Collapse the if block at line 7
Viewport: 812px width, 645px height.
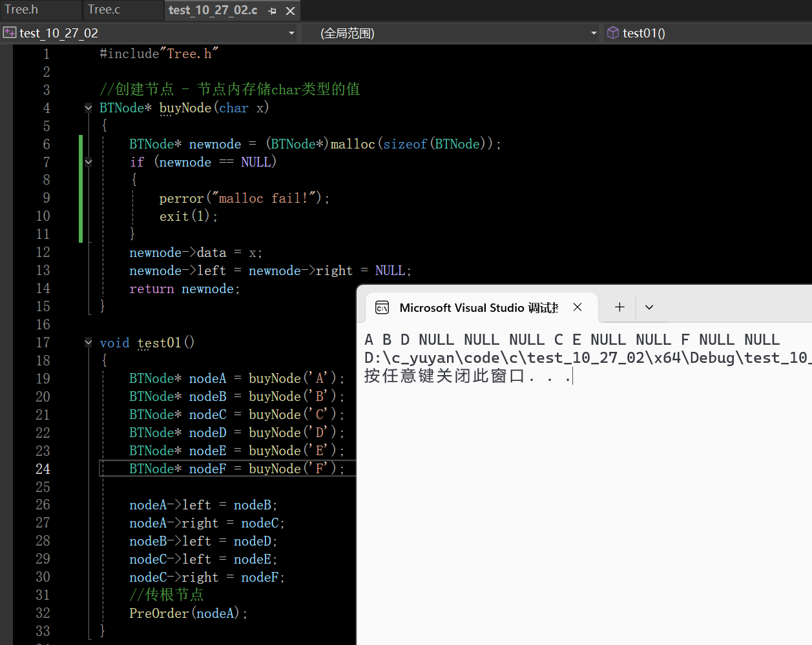(88, 162)
